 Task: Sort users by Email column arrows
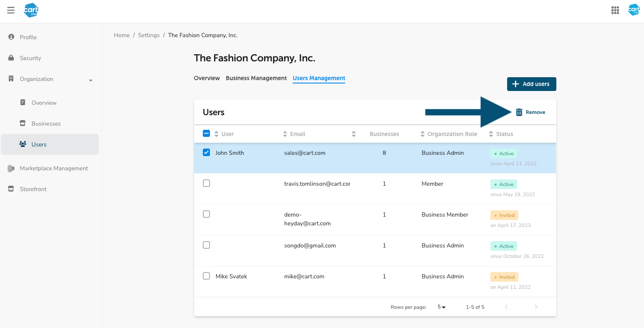pyautogui.click(x=285, y=134)
